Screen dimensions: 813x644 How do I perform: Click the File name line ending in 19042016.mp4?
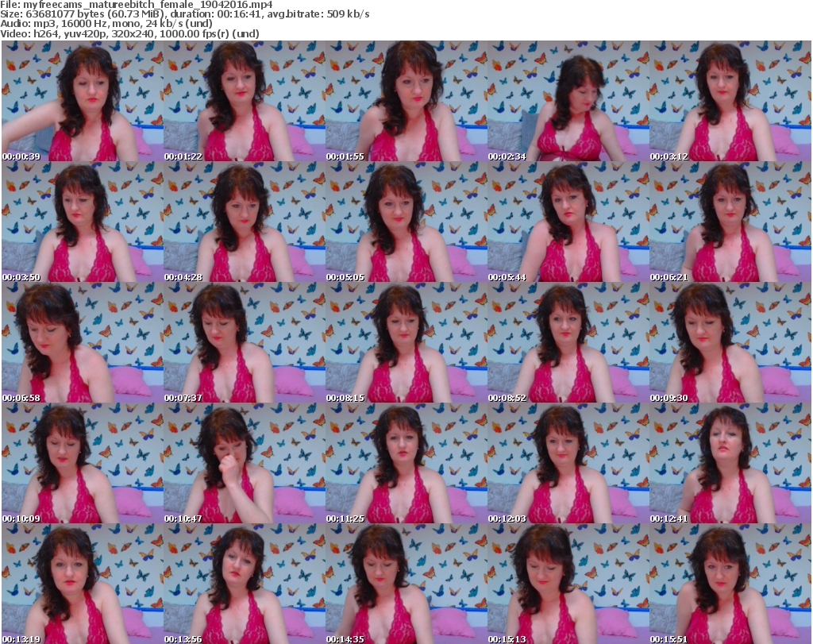click(x=137, y=5)
